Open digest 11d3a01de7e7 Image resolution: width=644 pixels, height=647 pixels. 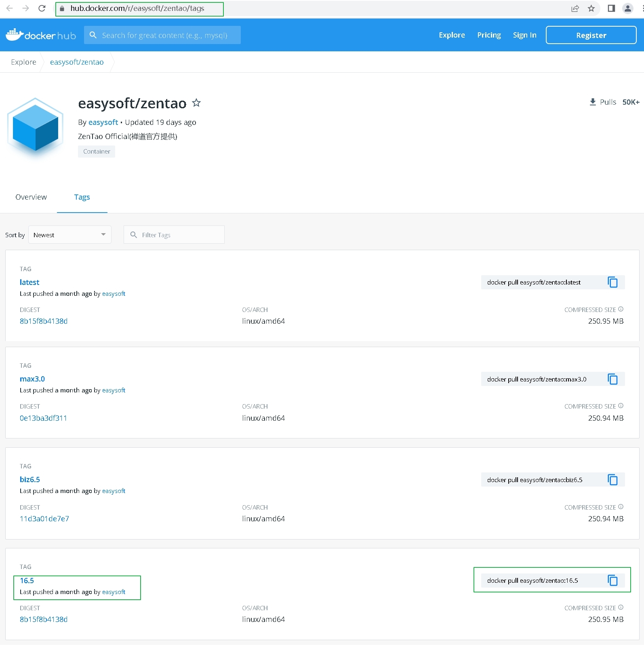coord(44,518)
